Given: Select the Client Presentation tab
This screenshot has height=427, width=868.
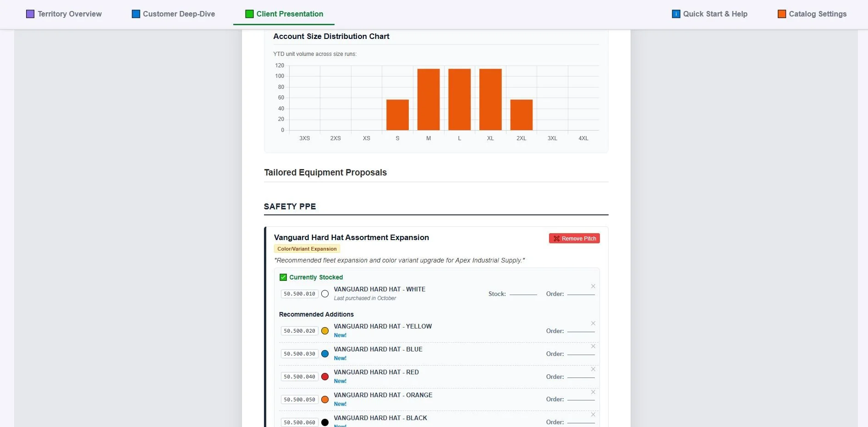Looking at the screenshot, I should 284,14.
